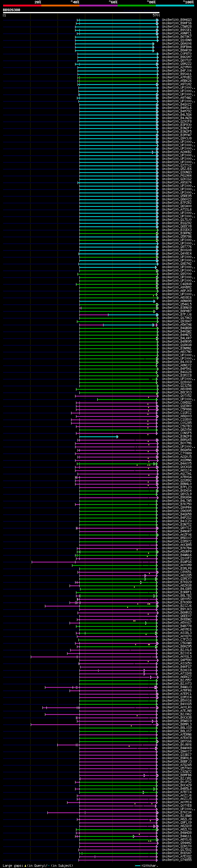Select hit label UniRef100_B3MYW7
This screenshot has height=868, width=197.
point(177,135)
